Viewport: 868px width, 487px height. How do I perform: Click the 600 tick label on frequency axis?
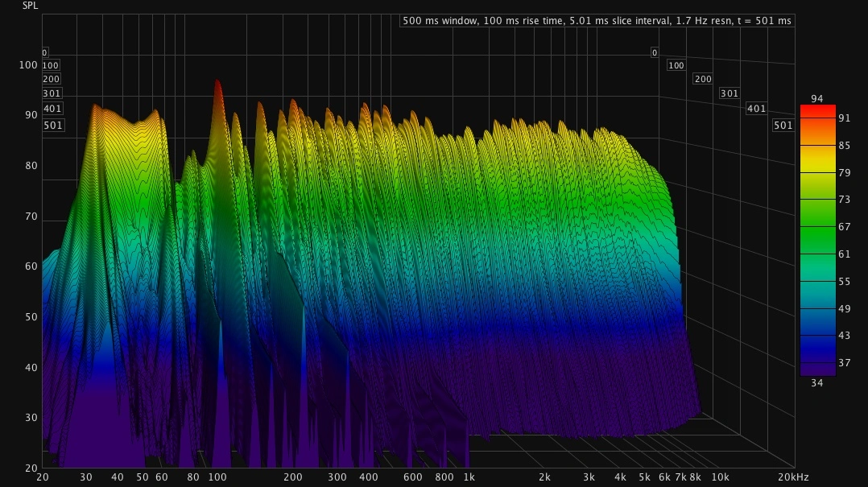click(x=412, y=477)
